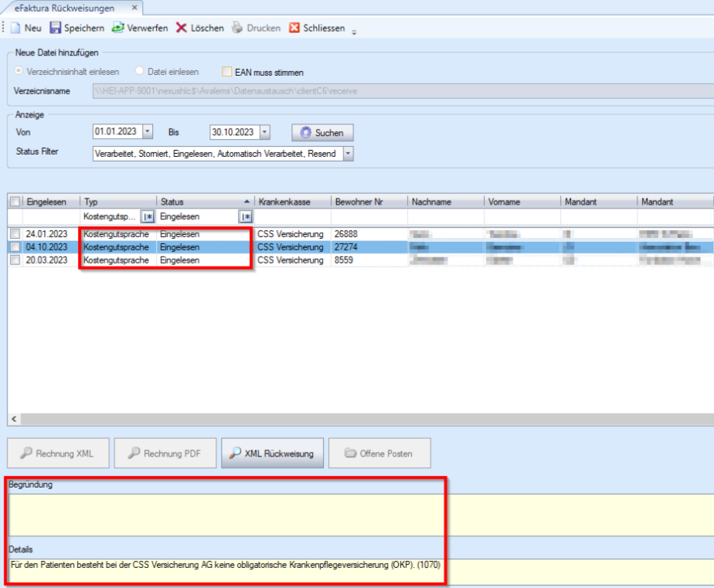Click inside the Details text area
This screenshot has width=714, height=588.
361,572
